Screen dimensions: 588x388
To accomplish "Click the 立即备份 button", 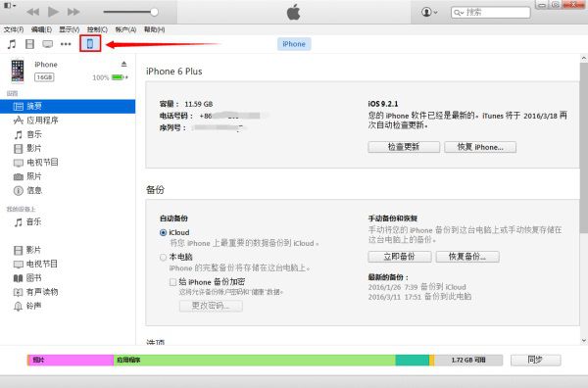I will click(x=400, y=257).
